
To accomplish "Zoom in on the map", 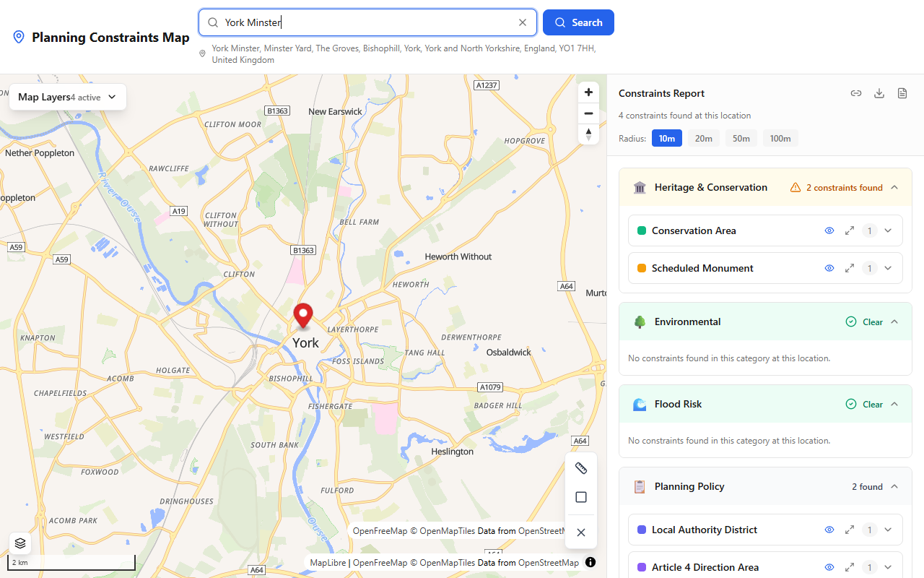I will pos(588,92).
